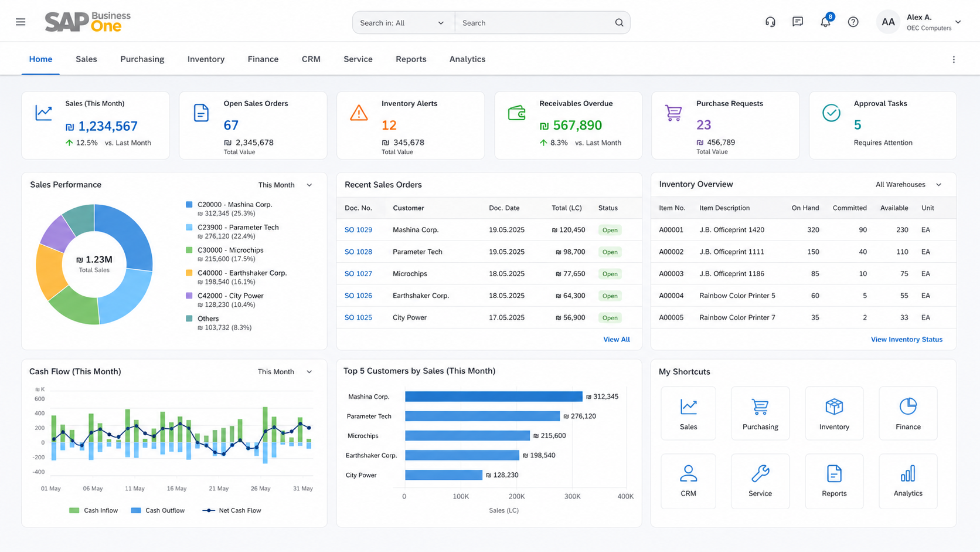This screenshot has height=552, width=980.
Task: Click into the Search input field
Action: tap(533, 23)
